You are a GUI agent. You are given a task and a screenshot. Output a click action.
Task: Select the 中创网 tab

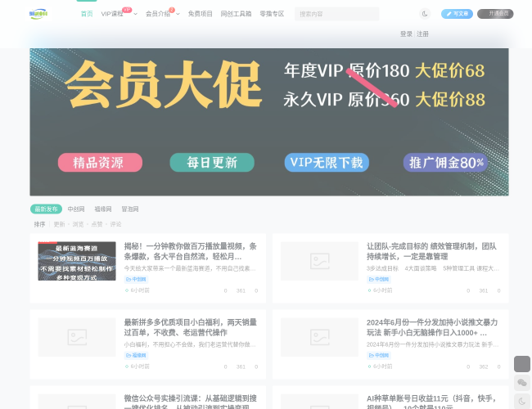tap(75, 209)
